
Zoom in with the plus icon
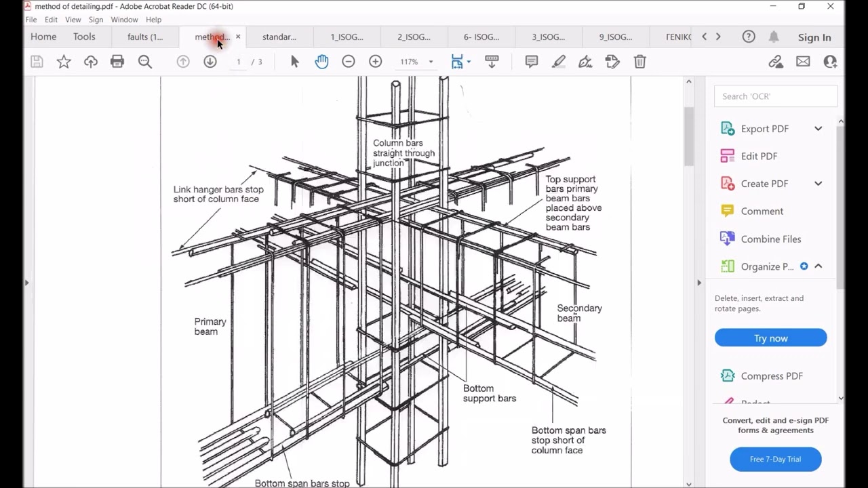pos(376,62)
